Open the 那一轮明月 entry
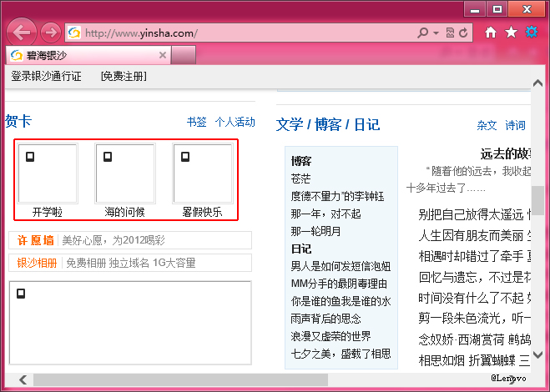The image size is (550, 392). [315, 231]
